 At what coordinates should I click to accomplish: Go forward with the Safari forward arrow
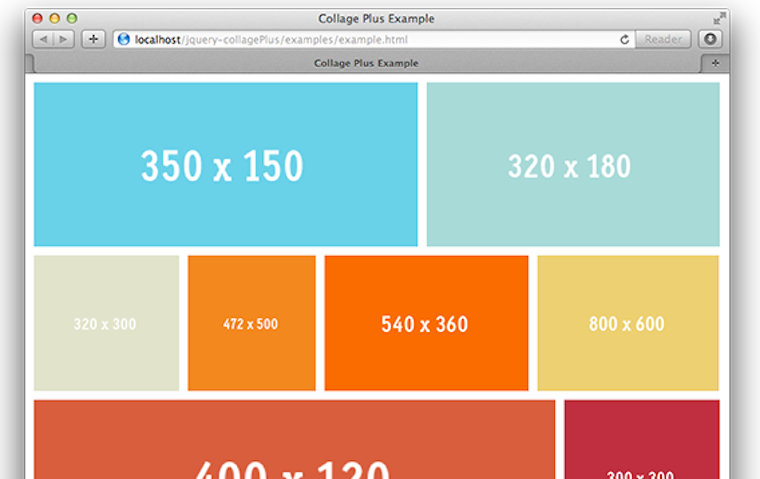click(x=63, y=39)
